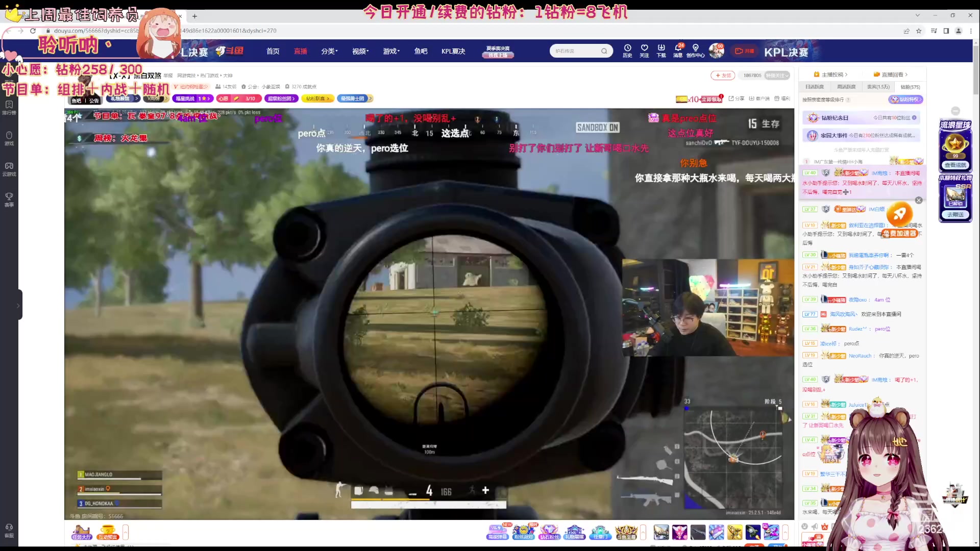
Task: Expand the 特别关注 follow dropdown
Action: 777,76
